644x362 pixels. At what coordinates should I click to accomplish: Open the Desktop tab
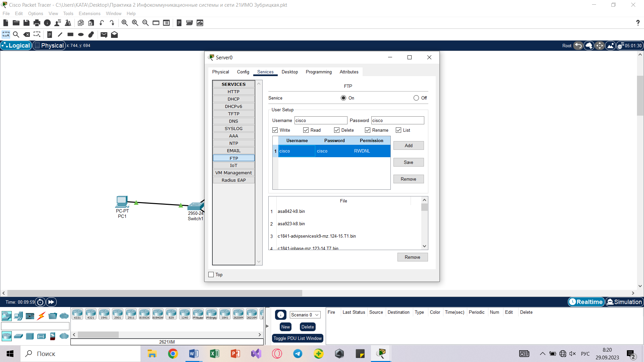click(x=290, y=72)
